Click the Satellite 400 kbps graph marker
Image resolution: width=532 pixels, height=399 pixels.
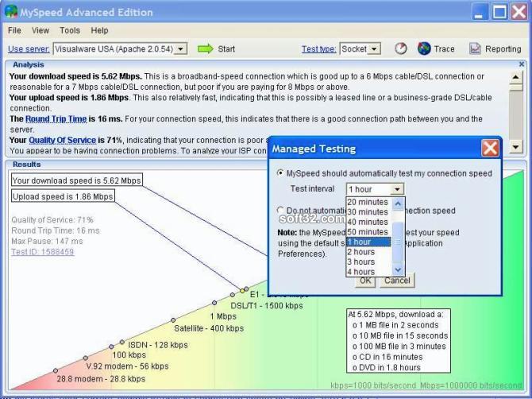[173, 320]
